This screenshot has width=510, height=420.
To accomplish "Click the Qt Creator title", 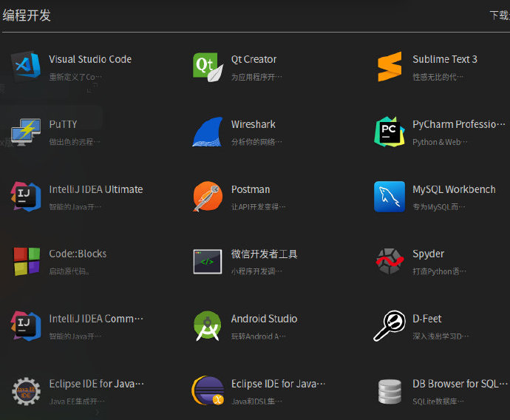I will click(x=254, y=59).
